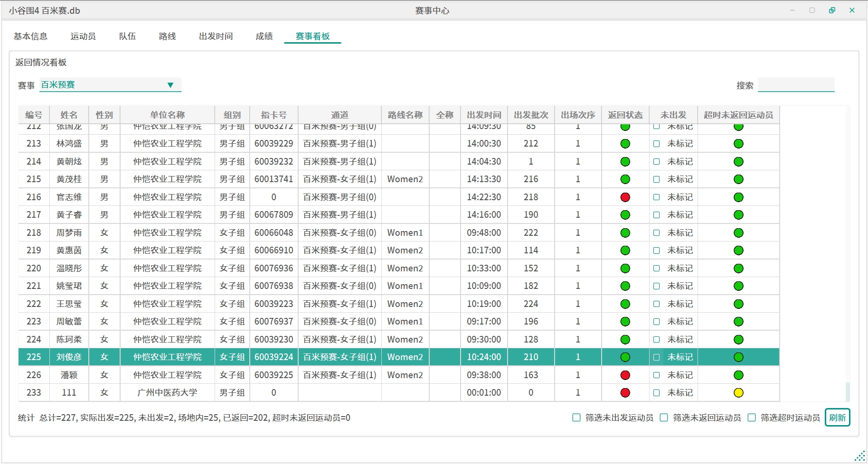Click green overtime indicator for 周梦雨
The image size is (868, 464).
738,233
